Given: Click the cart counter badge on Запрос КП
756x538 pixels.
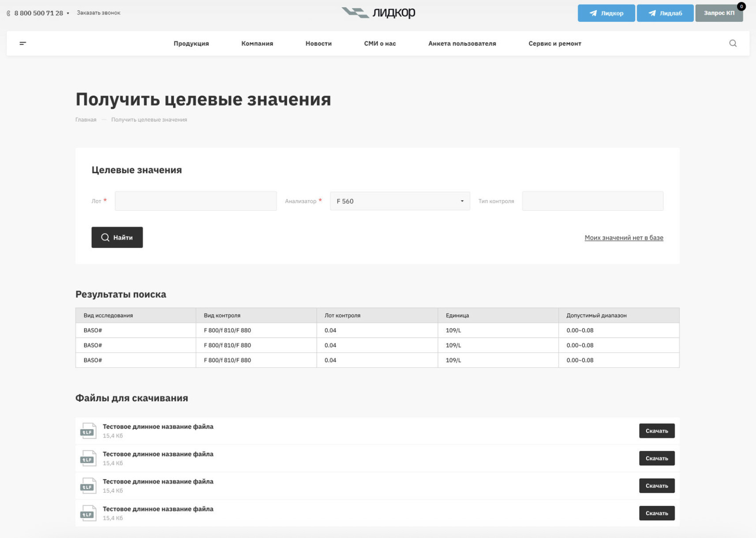Looking at the screenshot, I should 741,7.
